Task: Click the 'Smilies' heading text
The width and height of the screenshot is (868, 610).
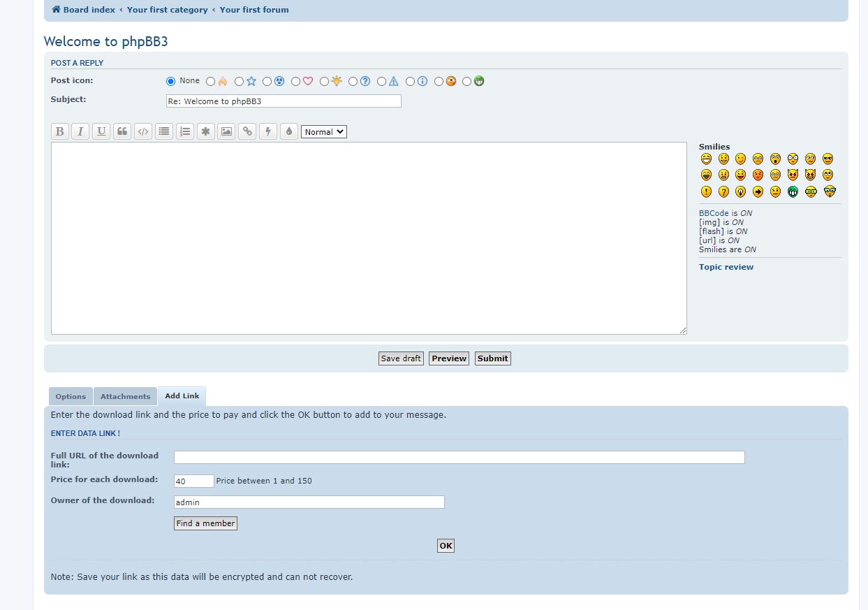Action: [x=714, y=147]
